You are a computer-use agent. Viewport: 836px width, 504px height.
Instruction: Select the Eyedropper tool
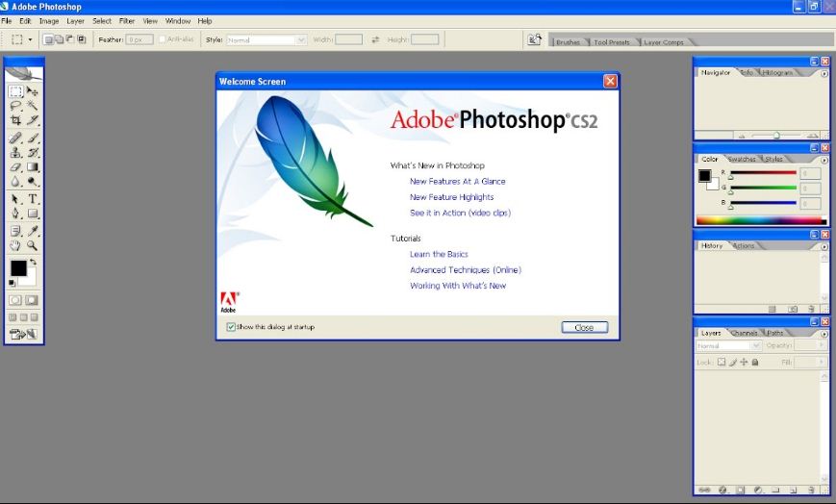[33, 231]
